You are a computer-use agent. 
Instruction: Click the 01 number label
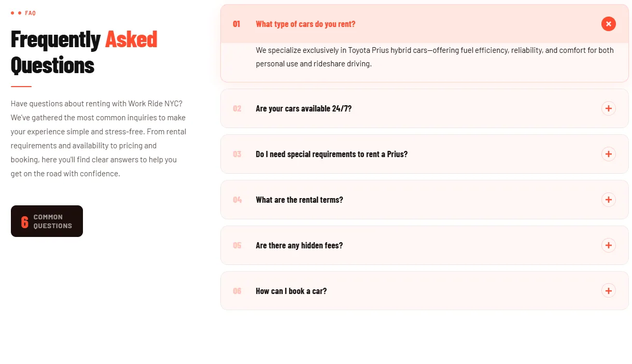tap(236, 24)
